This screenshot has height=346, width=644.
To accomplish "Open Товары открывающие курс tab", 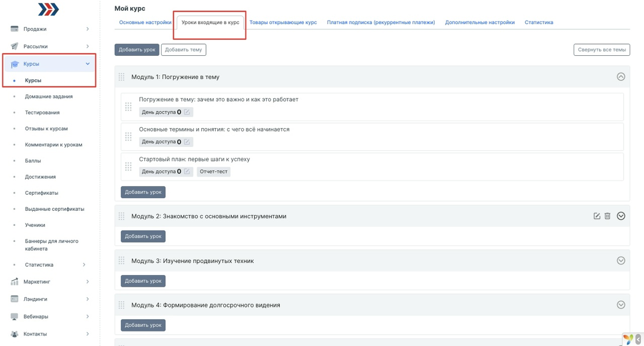I will click(x=283, y=23).
